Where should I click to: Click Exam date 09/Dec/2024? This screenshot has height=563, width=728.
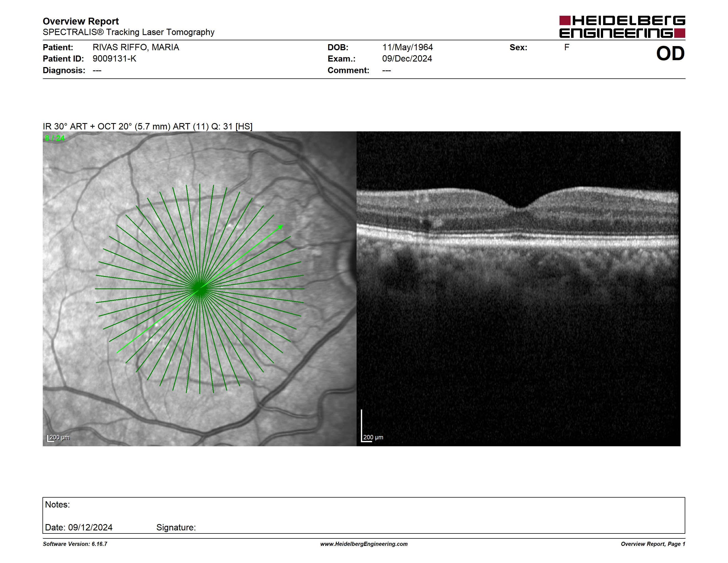407,59
